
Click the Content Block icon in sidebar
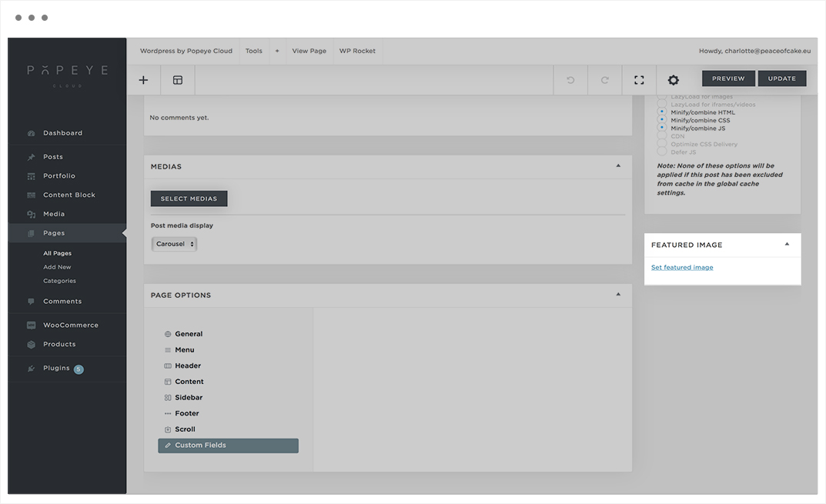(x=31, y=195)
